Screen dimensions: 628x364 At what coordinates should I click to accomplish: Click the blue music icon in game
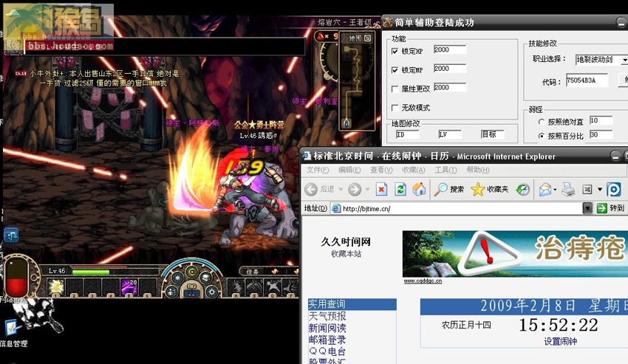point(11,235)
